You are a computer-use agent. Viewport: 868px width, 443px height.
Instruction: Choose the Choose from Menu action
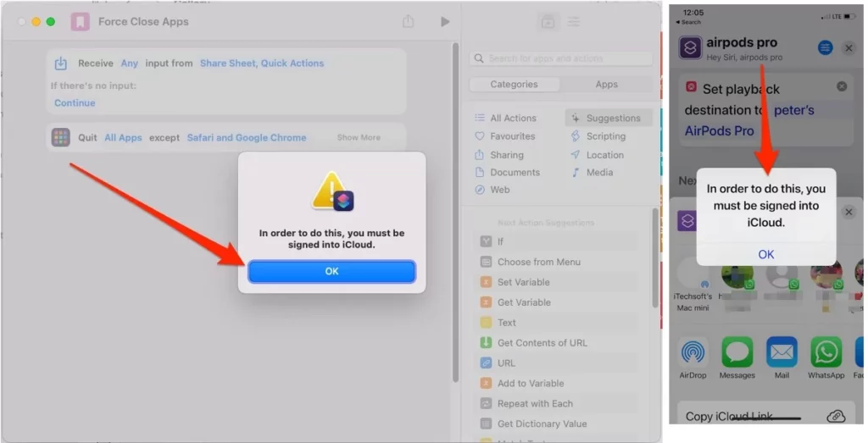pos(558,262)
